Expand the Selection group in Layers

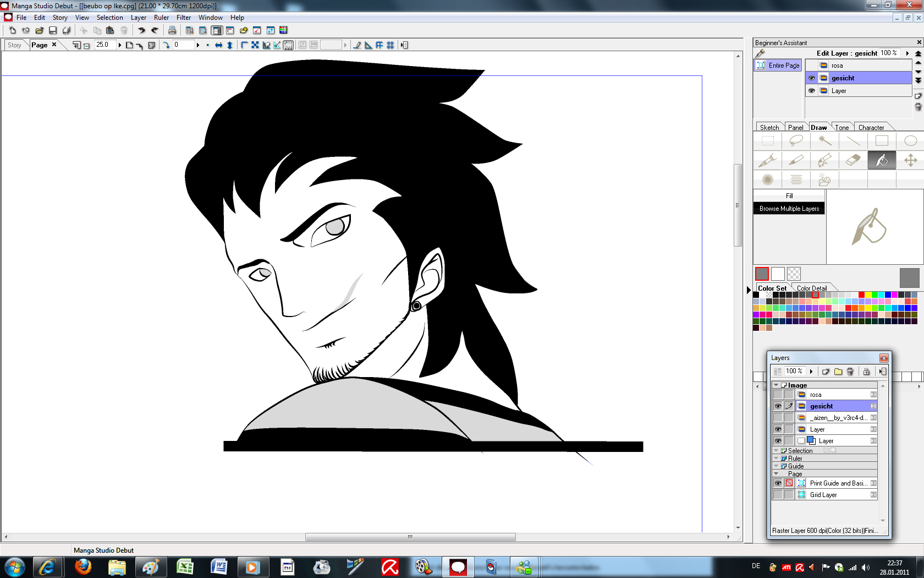[776, 451]
